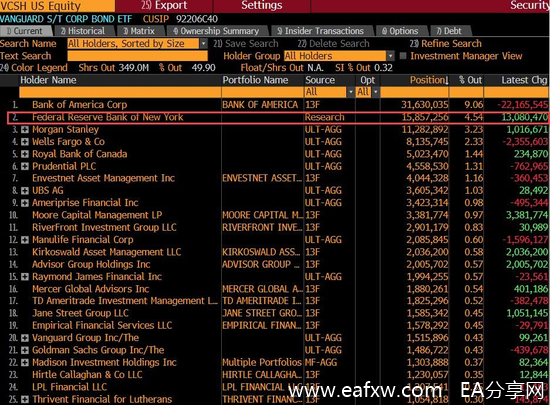The image size is (550, 405).
Task: Expand the UBS AG holder row
Action: (x=25, y=191)
